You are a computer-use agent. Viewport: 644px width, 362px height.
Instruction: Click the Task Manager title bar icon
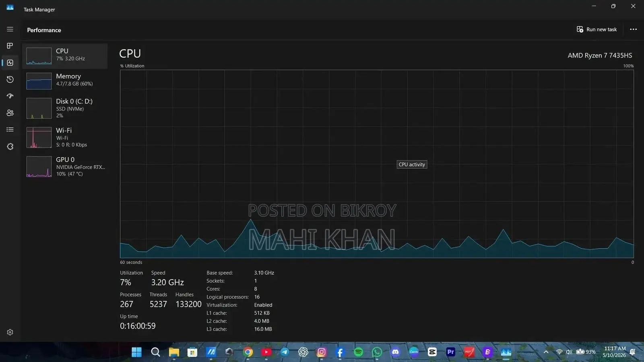point(10,8)
